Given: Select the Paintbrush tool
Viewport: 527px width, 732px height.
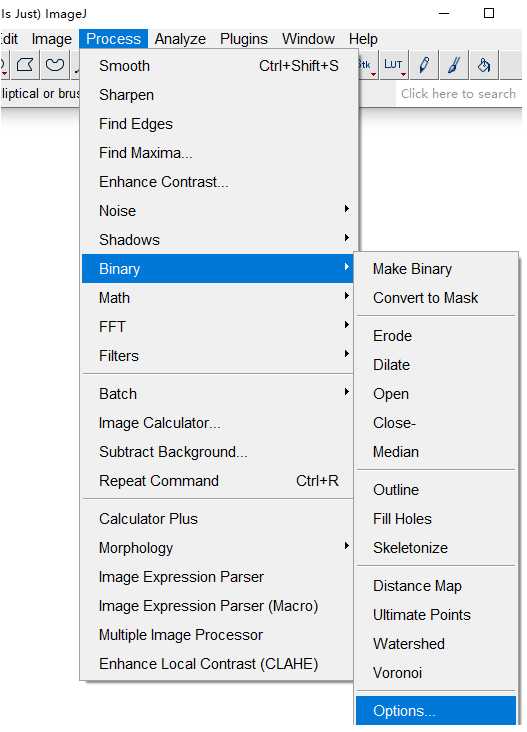Looking at the screenshot, I should point(454,64).
